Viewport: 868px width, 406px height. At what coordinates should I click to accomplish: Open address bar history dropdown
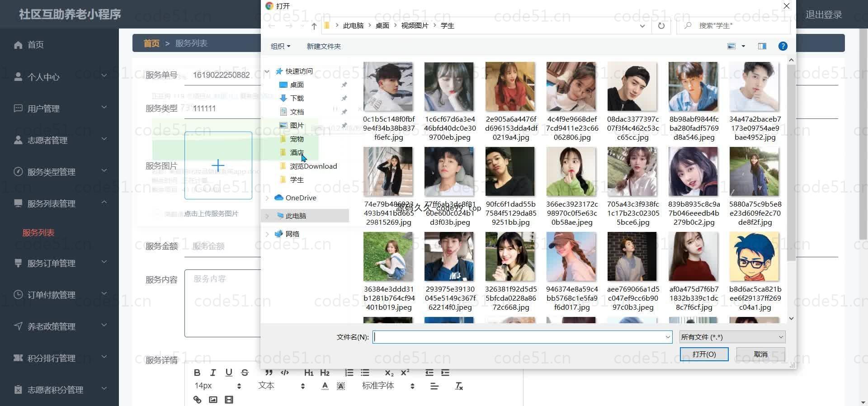coord(642,26)
